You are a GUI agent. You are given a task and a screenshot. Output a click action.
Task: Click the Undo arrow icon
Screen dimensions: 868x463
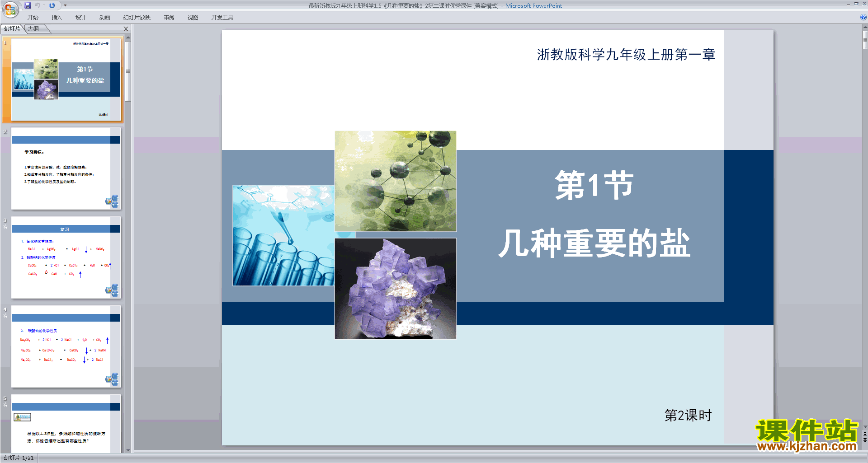point(38,5)
